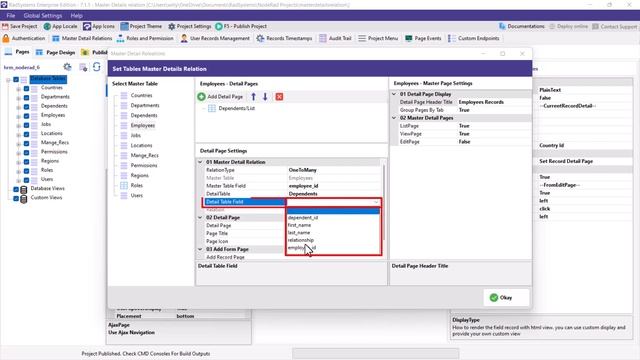
Task: Open Custom Endpoints tool
Action: click(473, 38)
